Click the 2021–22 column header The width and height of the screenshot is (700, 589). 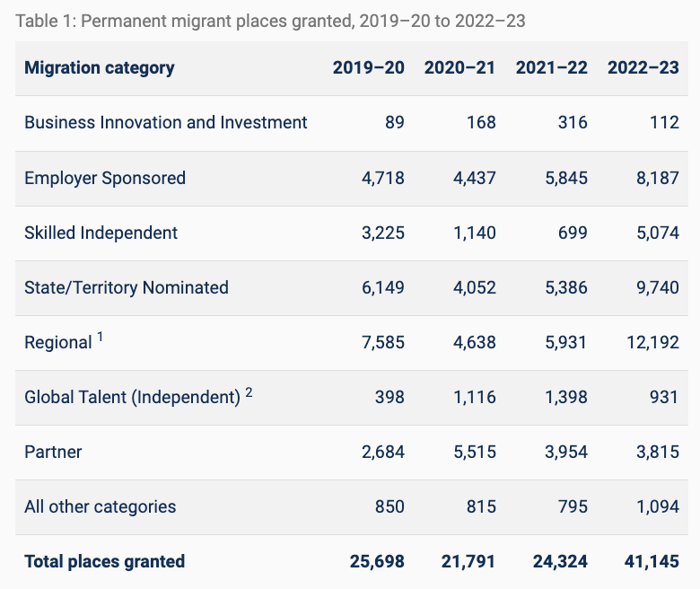point(551,68)
